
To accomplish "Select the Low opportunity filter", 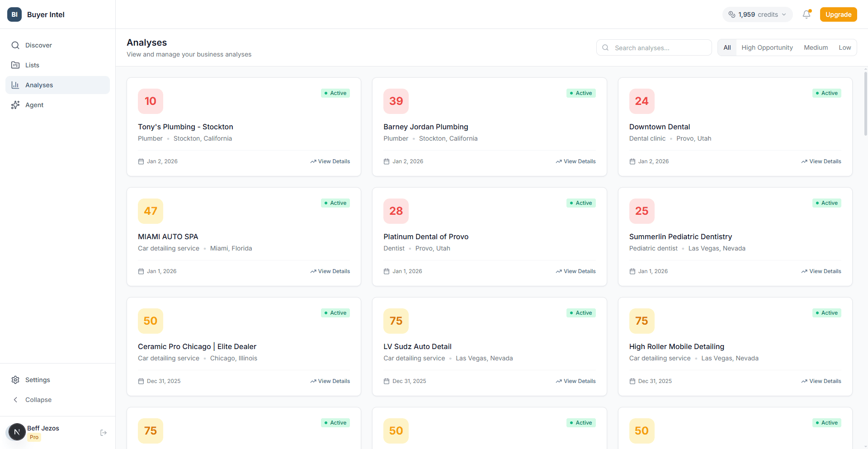I will 844,47.
